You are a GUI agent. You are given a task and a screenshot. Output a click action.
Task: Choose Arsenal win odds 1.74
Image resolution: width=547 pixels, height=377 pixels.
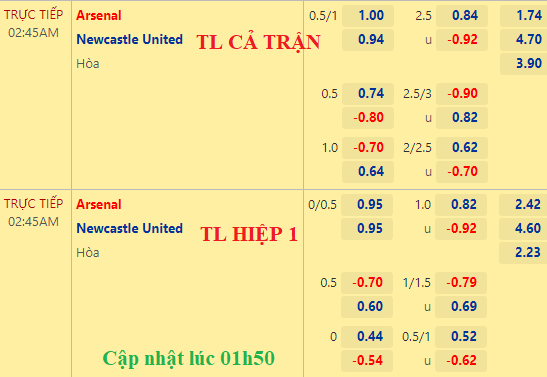click(524, 16)
